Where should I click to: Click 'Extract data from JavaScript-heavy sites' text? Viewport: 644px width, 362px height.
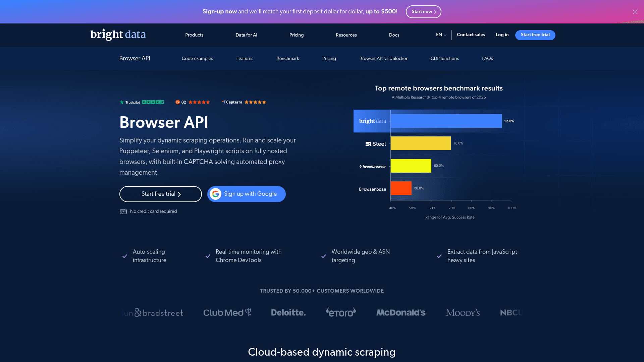(x=483, y=256)
